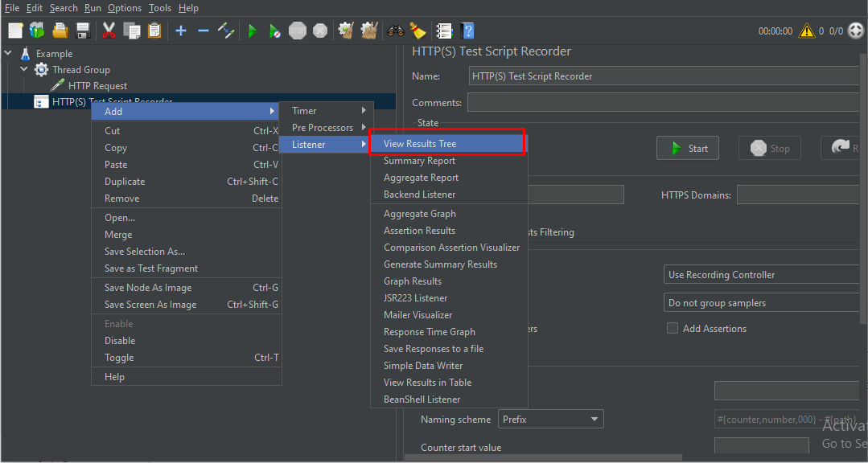The image size is (868, 463).
Task: Click the recorder Stop button
Action: pyautogui.click(x=770, y=148)
